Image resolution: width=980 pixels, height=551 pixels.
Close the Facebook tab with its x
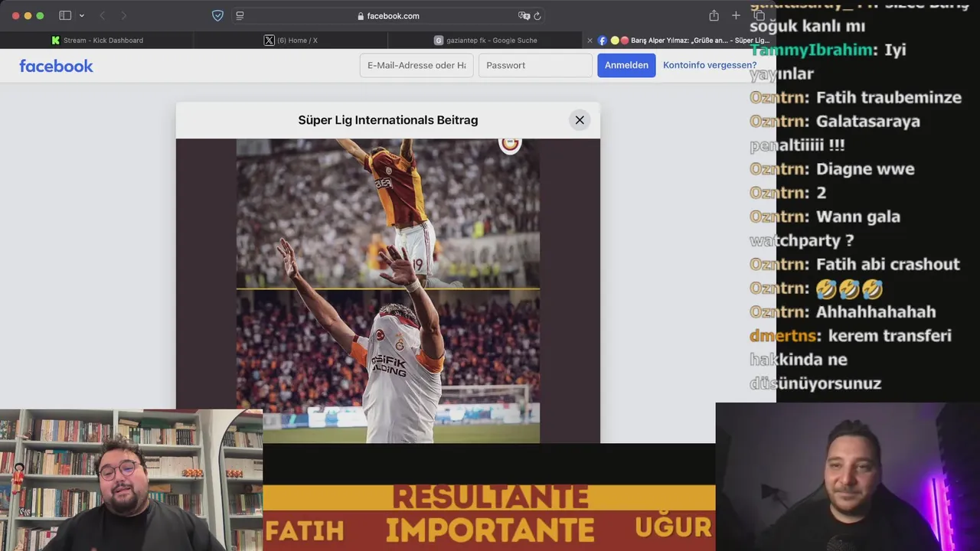(590, 41)
